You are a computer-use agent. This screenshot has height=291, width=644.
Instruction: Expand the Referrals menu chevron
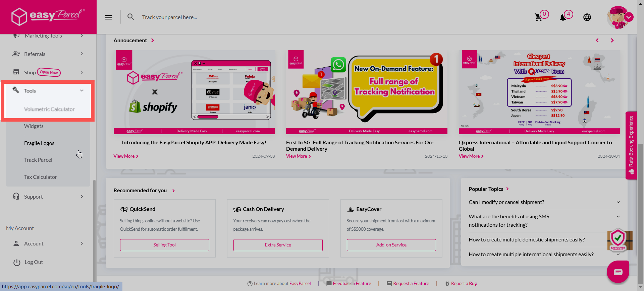(x=82, y=54)
